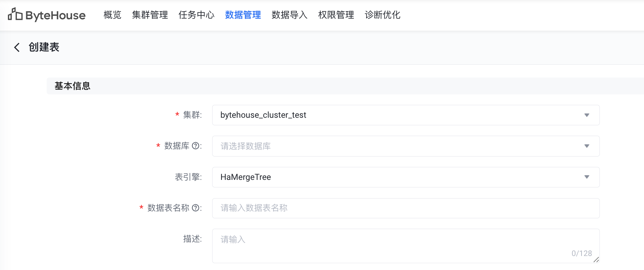This screenshot has height=270, width=644.
Task: Open the 概览 overview menu
Action: [112, 15]
